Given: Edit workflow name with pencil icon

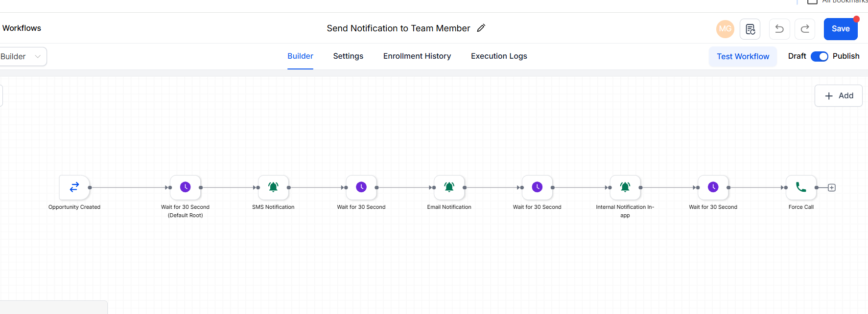Looking at the screenshot, I should 481,28.
